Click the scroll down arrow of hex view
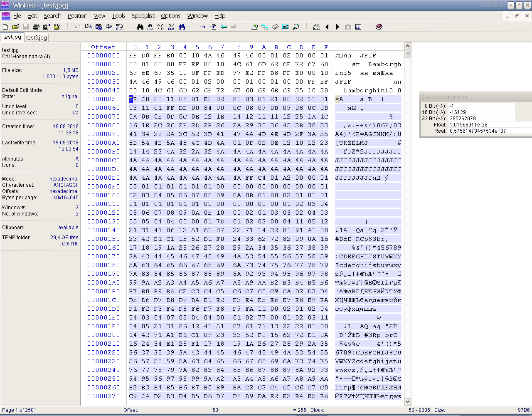This screenshot has width=532, height=416. point(407,402)
